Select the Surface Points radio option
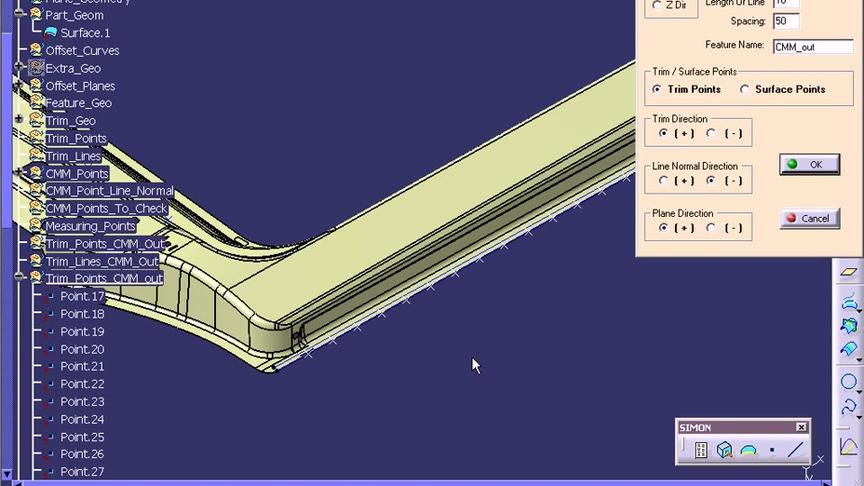This screenshot has height=486, width=864. coord(745,89)
